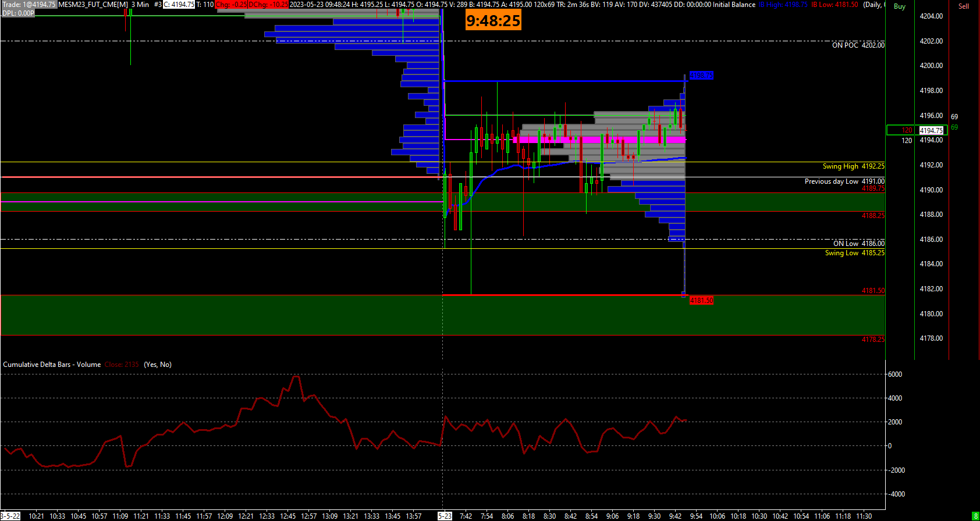Select the ON Low 4186.00 label
Screen dimensions: 980x521
click(859, 244)
